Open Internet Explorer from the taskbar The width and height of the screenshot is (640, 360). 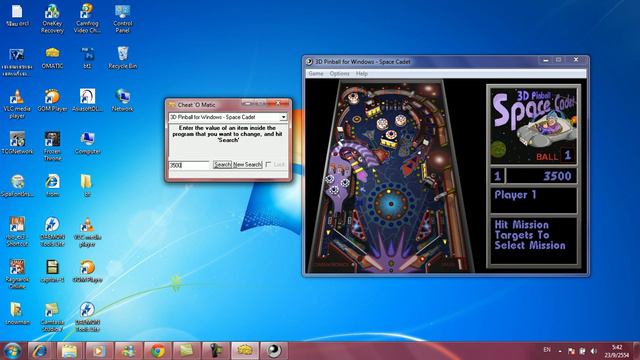(x=40, y=351)
